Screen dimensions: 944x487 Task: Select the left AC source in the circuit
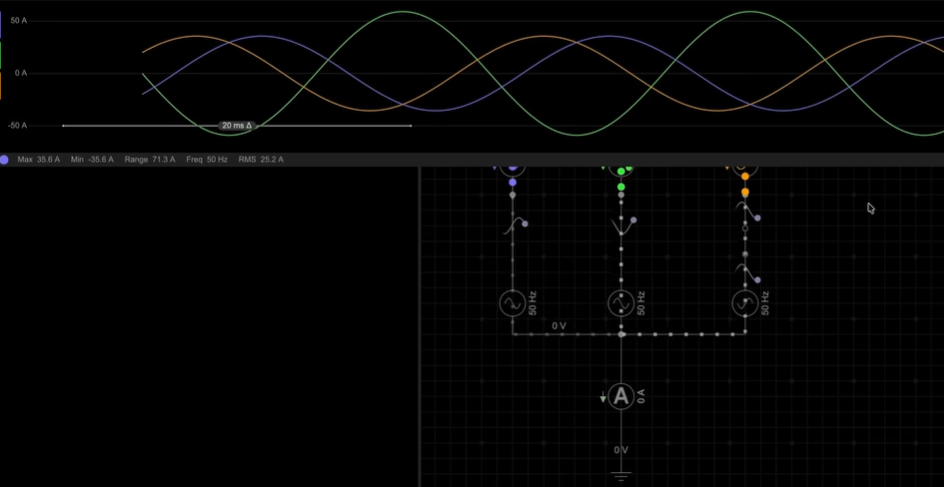tap(512, 303)
